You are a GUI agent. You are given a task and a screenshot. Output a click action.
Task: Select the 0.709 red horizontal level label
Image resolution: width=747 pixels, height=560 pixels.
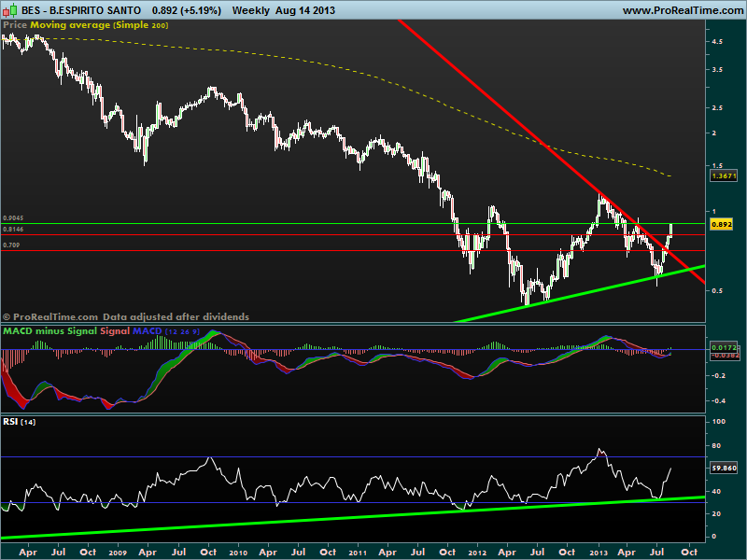[x=11, y=245]
